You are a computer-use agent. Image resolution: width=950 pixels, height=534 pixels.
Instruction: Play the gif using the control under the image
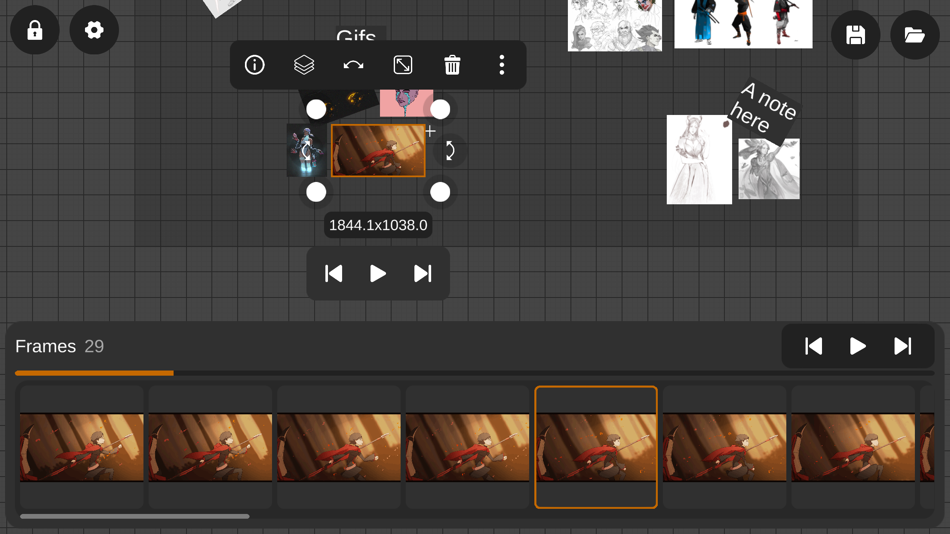click(x=378, y=274)
